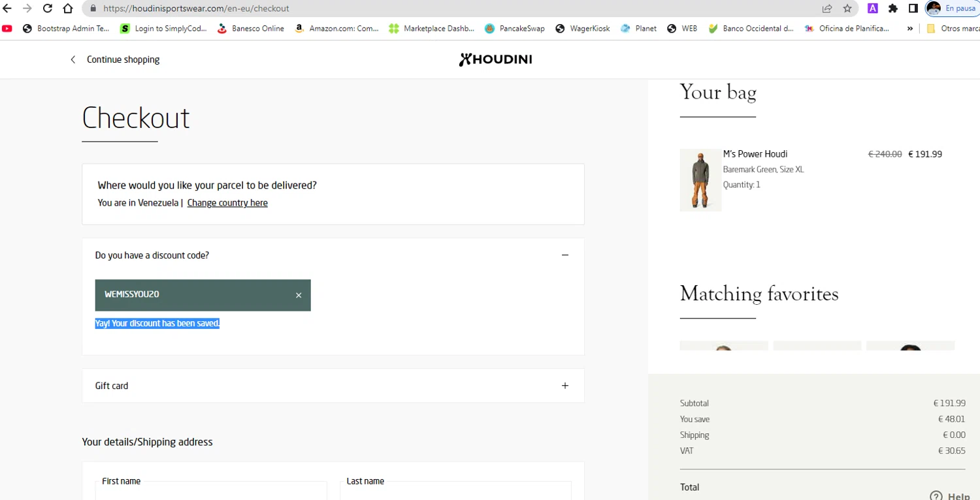The width and height of the screenshot is (980, 500).
Task: Go to the browser home page icon
Action: pyautogui.click(x=68, y=8)
